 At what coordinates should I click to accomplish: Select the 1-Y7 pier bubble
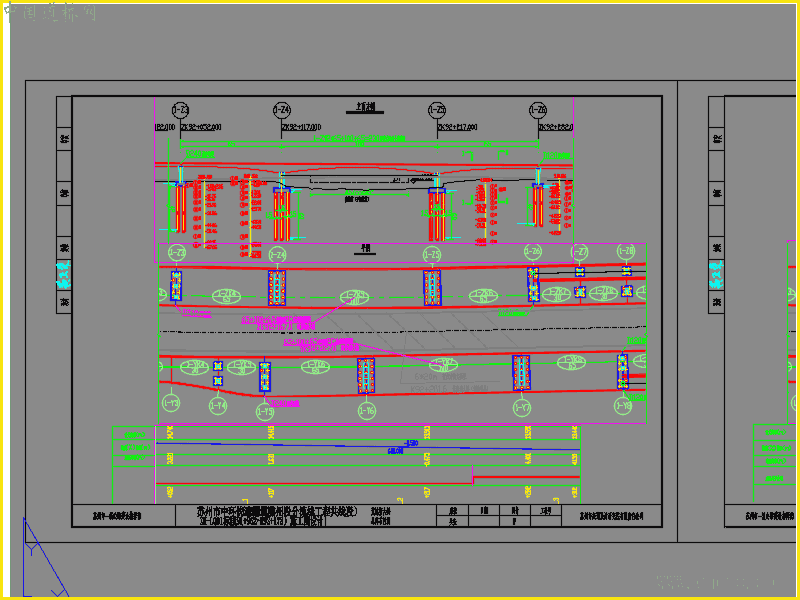click(522, 408)
